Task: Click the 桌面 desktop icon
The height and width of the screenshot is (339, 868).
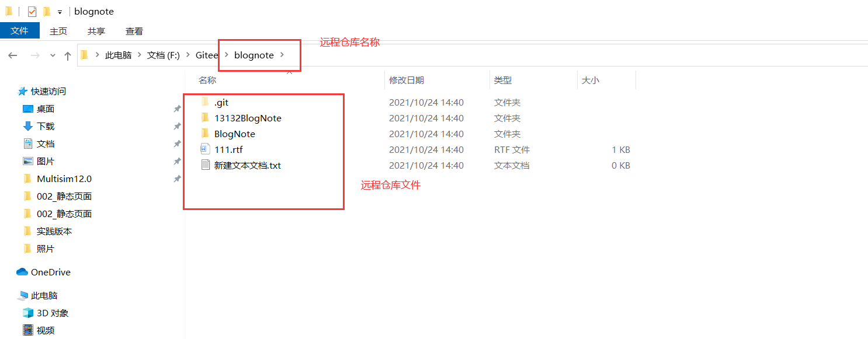Action: [x=27, y=109]
